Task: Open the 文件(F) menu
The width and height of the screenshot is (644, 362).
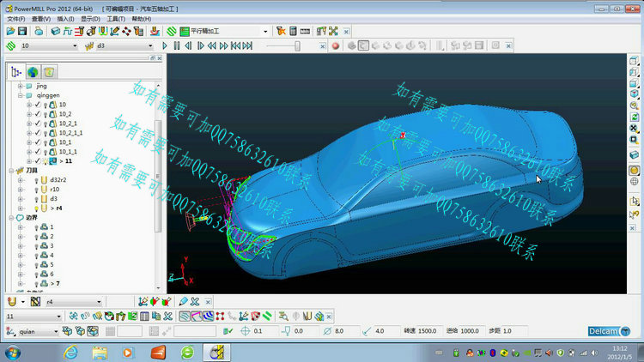Action: [x=16, y=19]
